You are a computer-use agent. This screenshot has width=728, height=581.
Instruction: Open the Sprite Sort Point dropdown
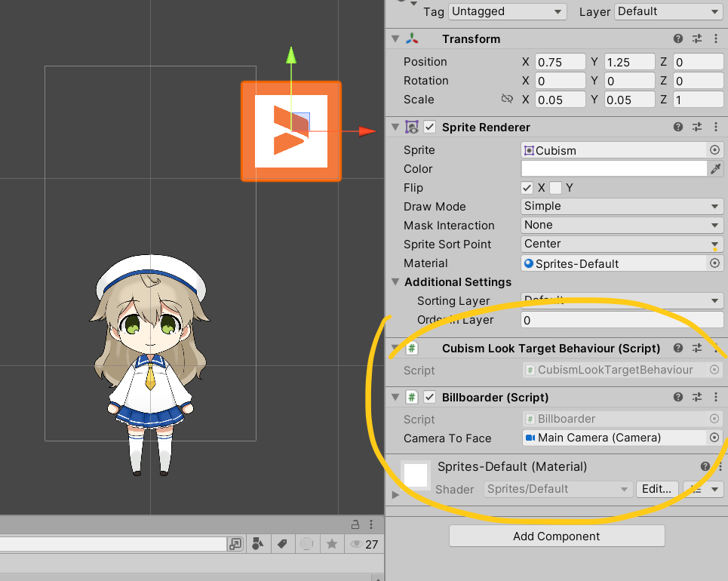pyautogui.click(x=622, y=244)
